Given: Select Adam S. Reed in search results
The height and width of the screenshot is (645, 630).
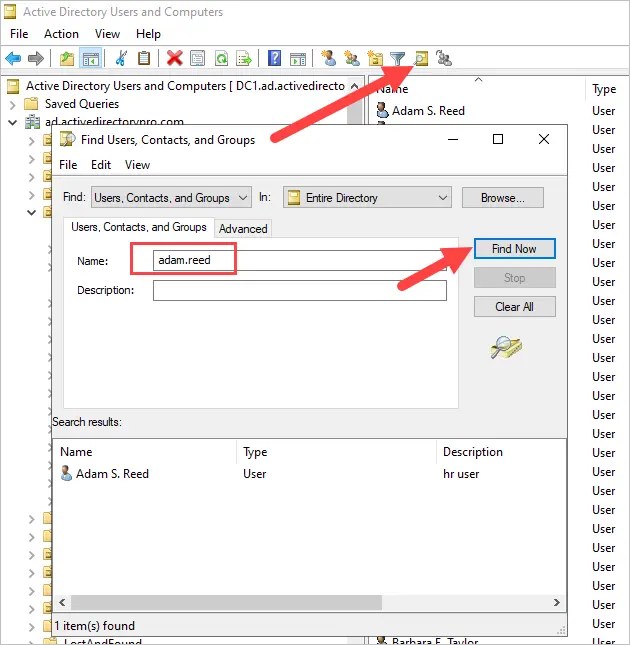Looking at the screenshot, I should click(x=112, y=474).
